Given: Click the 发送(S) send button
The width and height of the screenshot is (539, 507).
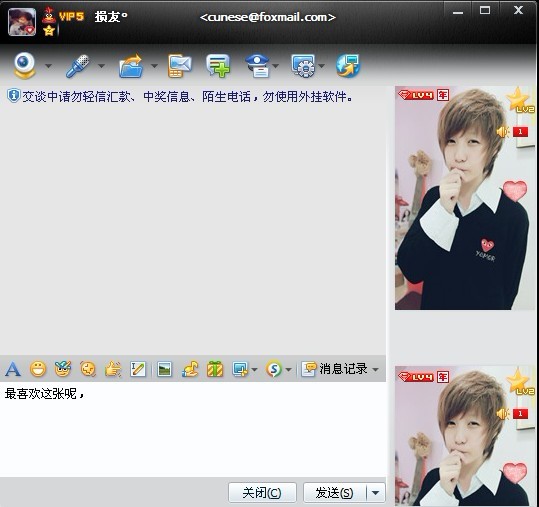Looking at the screenshot, I should [335, 493].
